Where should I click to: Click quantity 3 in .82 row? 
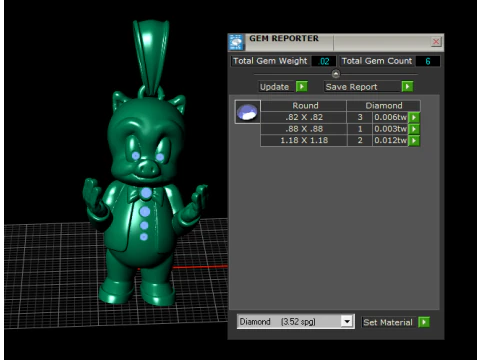(360, 117)
